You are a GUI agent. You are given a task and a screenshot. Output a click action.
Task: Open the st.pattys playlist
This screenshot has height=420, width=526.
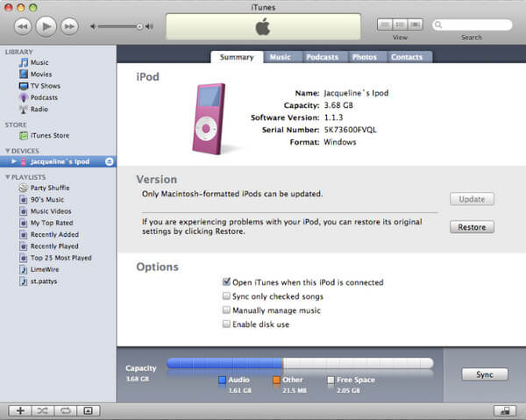click(x=39, y=281)
